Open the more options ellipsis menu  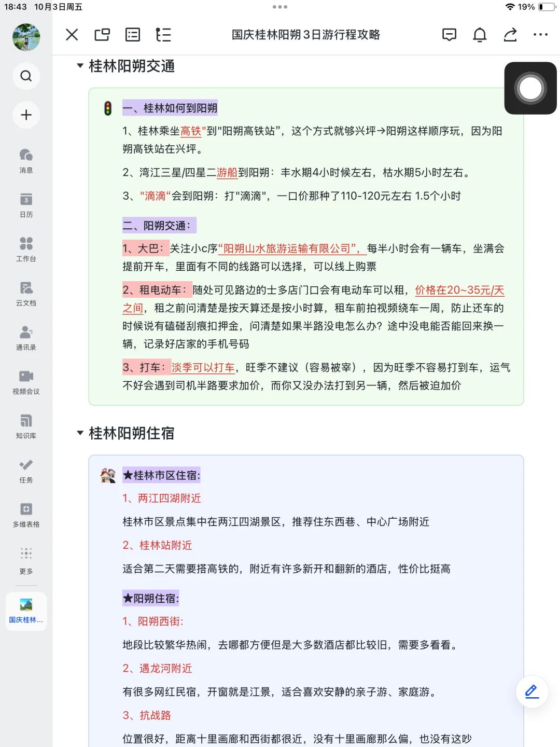tap(541, 35)
